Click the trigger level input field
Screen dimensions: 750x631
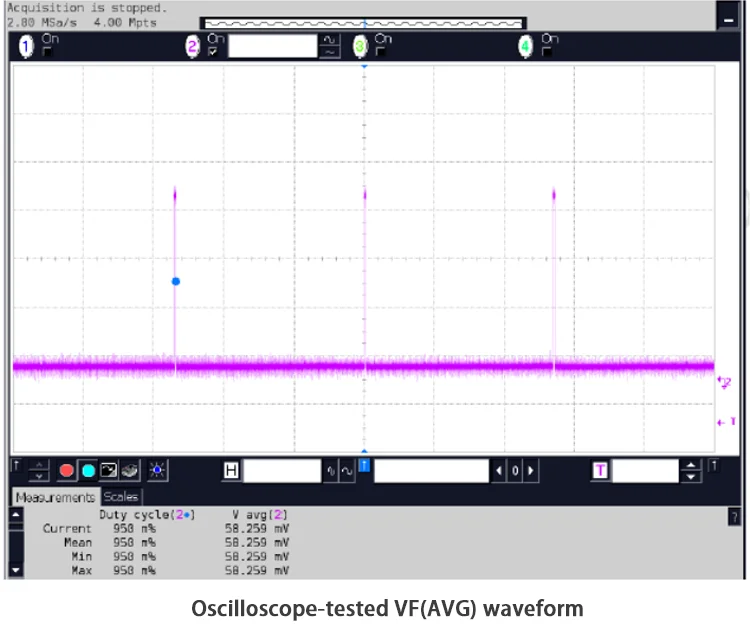[x=645, y=471]
